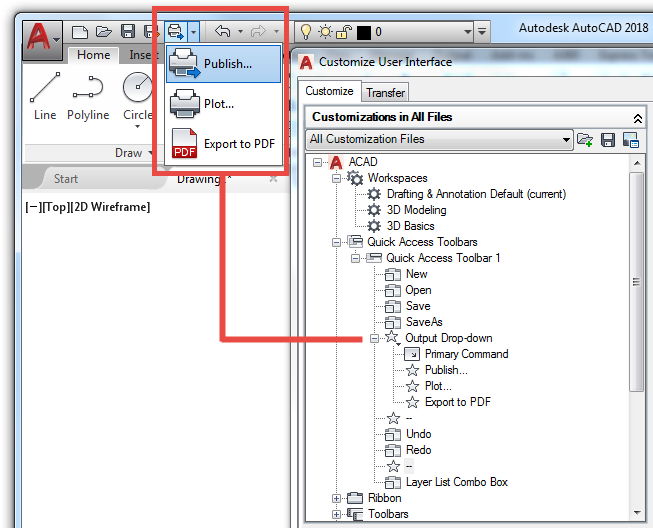Select the 3D Basics workspace item
Screen dimensions: 653x528
(x=411, y=226)
